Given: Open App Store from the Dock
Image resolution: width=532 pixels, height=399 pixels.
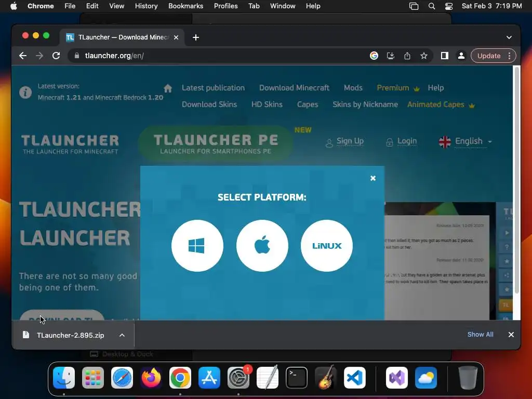Looking at the screenshot, I should pyautogui.click(x=209, y=378).
